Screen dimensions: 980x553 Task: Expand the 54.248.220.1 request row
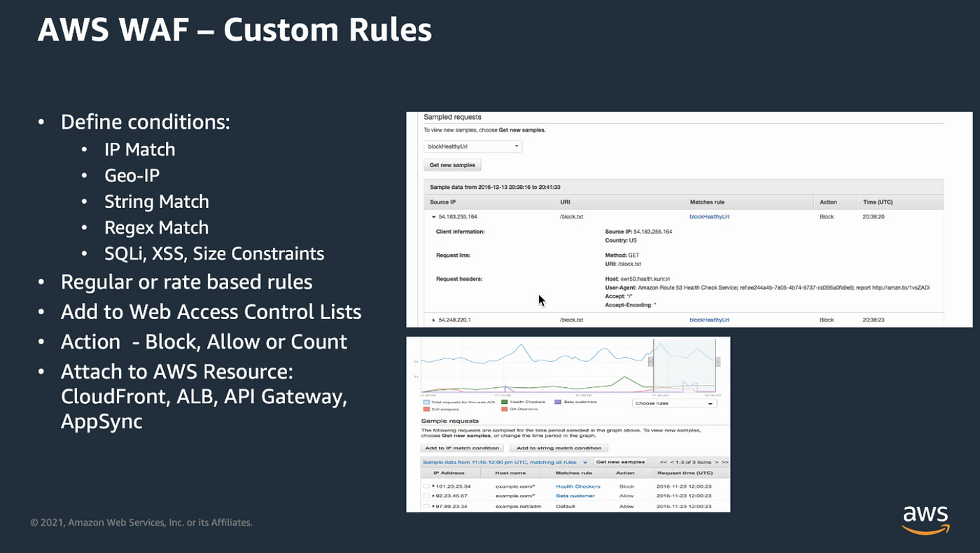point(433,320)
